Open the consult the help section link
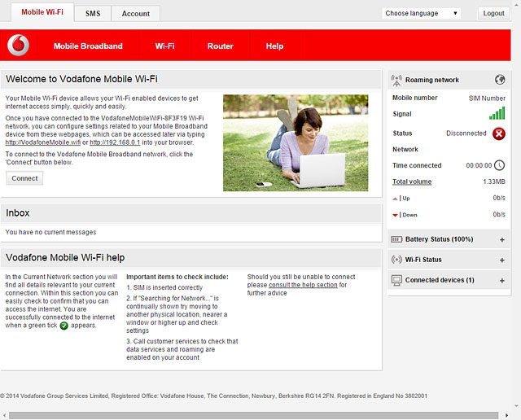The width and height of the screenshot is (521, 420). pos(303,285)
